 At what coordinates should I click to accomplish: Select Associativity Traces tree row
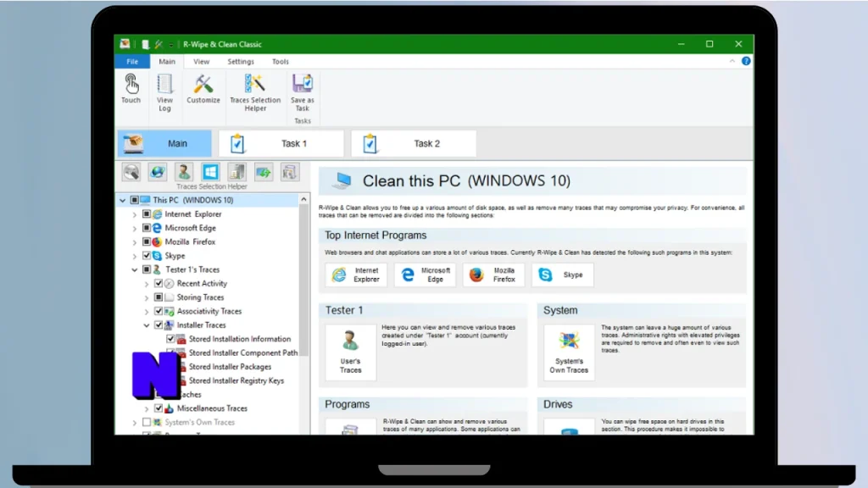click(209, 311)
